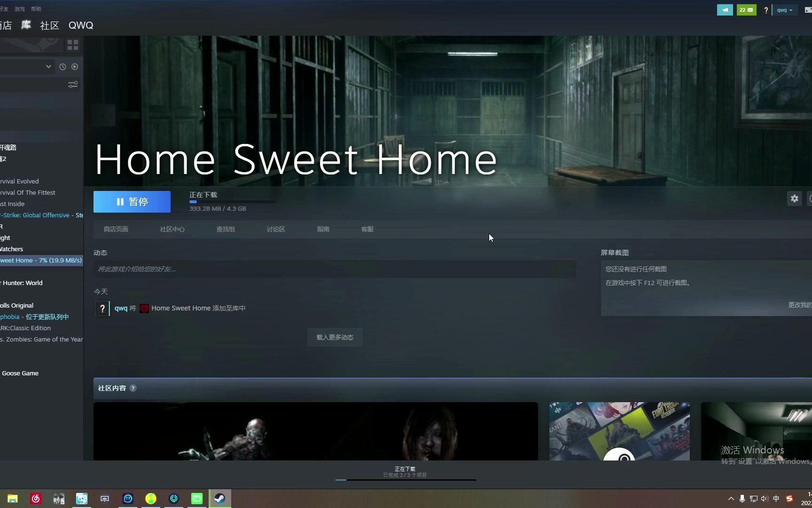Open the 社区中心 link
This screenshot has height=508, width=812.
coord(172,229)
